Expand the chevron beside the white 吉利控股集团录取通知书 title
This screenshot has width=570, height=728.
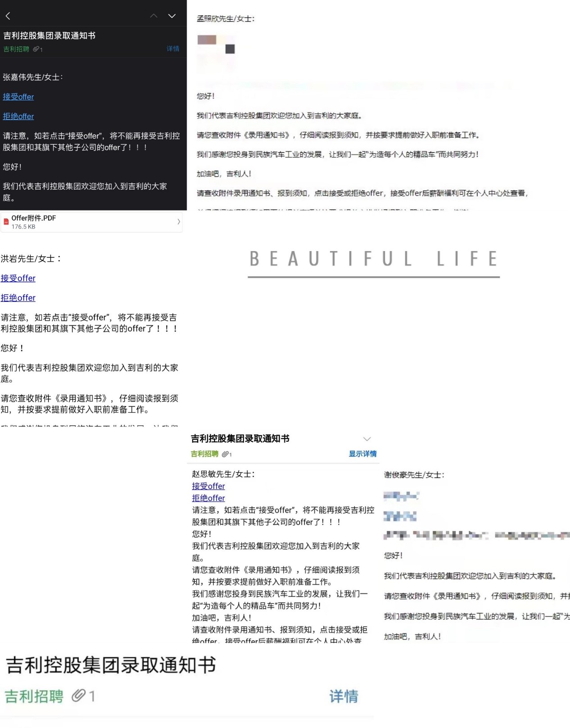click(x=367, y=439)
